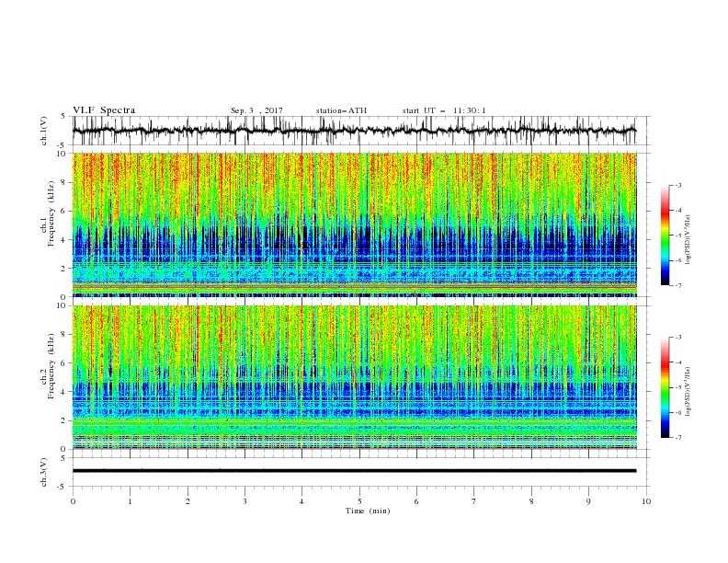Click the time axis tick label '5'
Viewport: 728px width, 563px height.
[x=359, y=501]
